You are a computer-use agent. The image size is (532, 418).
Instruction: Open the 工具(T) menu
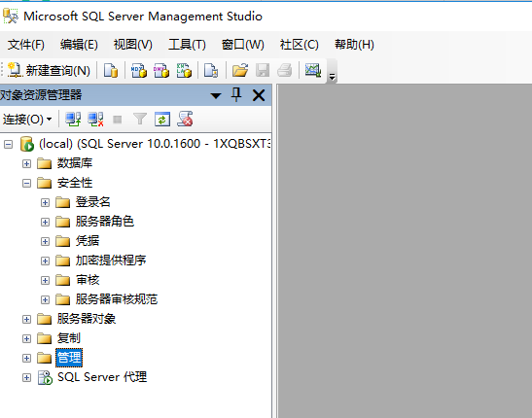point(187,45)
